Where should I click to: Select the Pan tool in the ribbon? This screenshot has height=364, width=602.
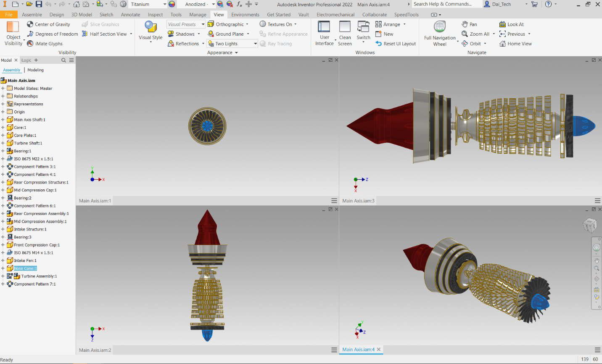tap(469, 24)
